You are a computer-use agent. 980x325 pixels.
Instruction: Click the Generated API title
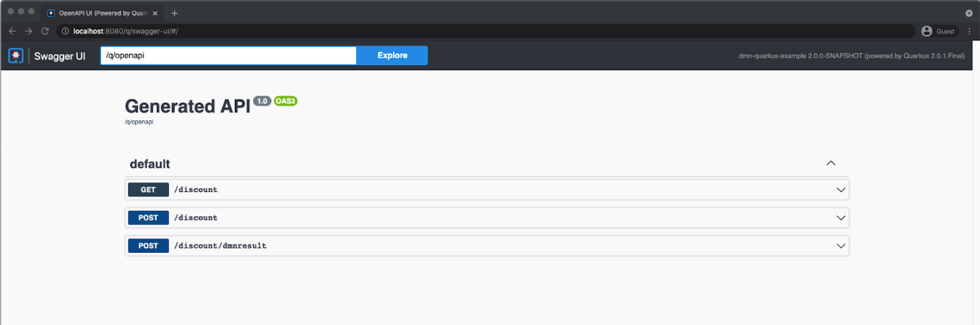pos(187,106)
